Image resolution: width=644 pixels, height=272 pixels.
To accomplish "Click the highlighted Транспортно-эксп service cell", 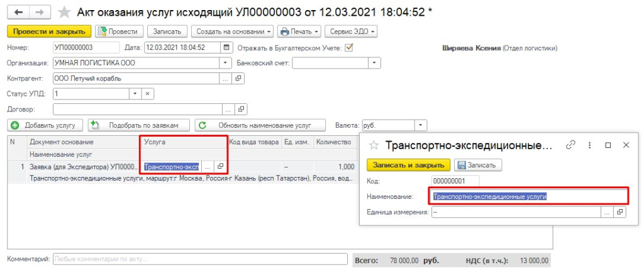I will point(172,166).
